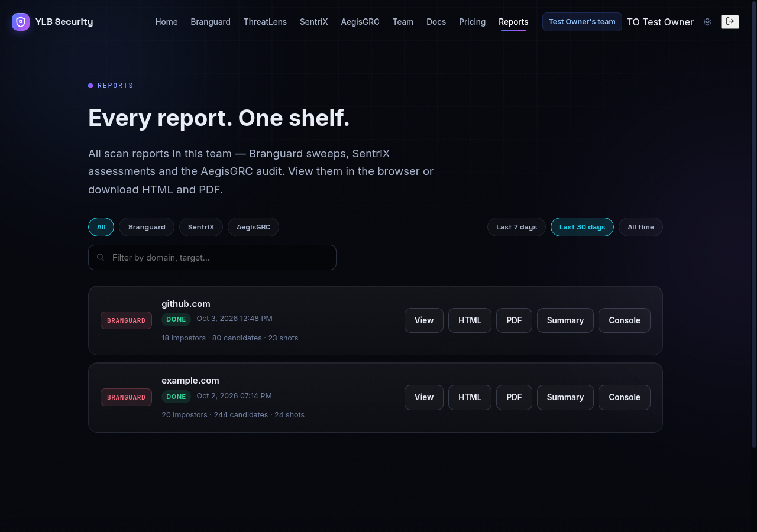View the example.com report
This screenshot has height=532, width=757.
pos(424,397)
